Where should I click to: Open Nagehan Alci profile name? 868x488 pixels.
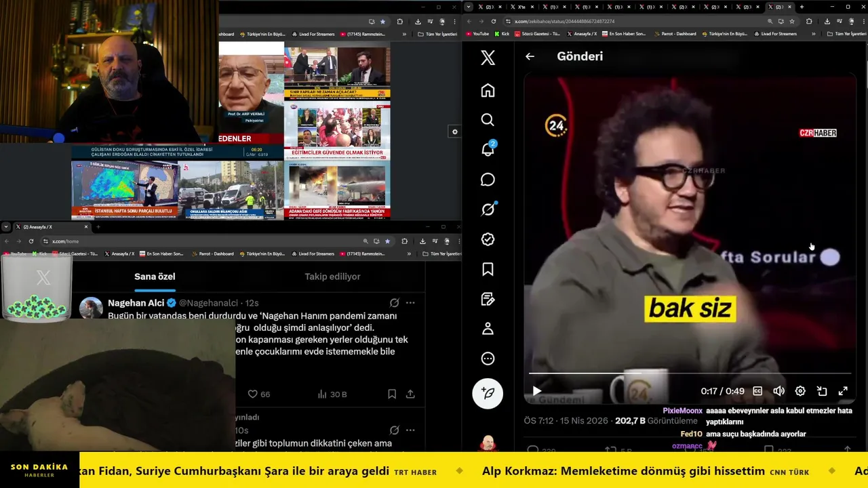[x=137, y=303]
